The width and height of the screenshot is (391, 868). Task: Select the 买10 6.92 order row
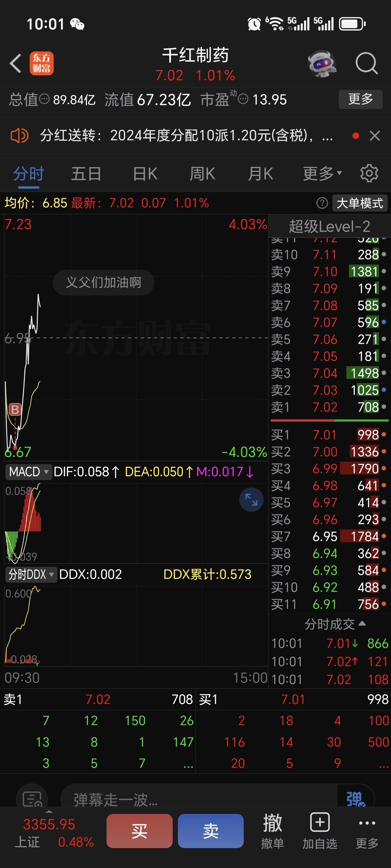point(329,587)
